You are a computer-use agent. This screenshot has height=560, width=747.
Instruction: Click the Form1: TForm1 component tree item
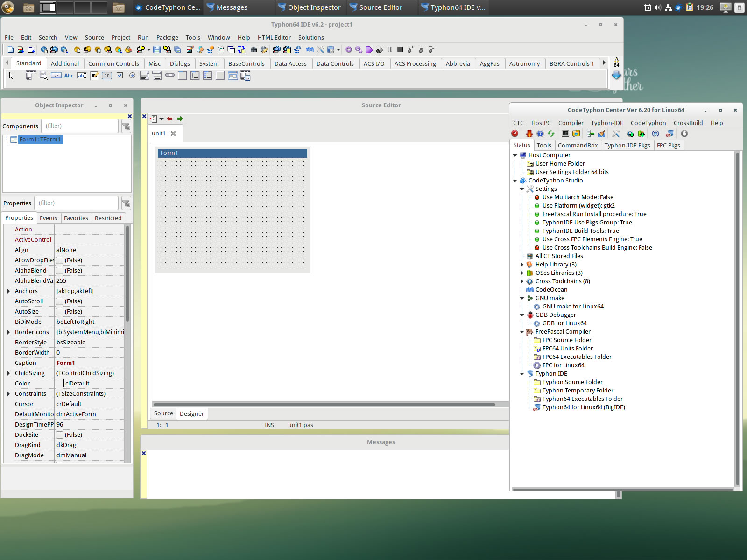click(40, 140)
